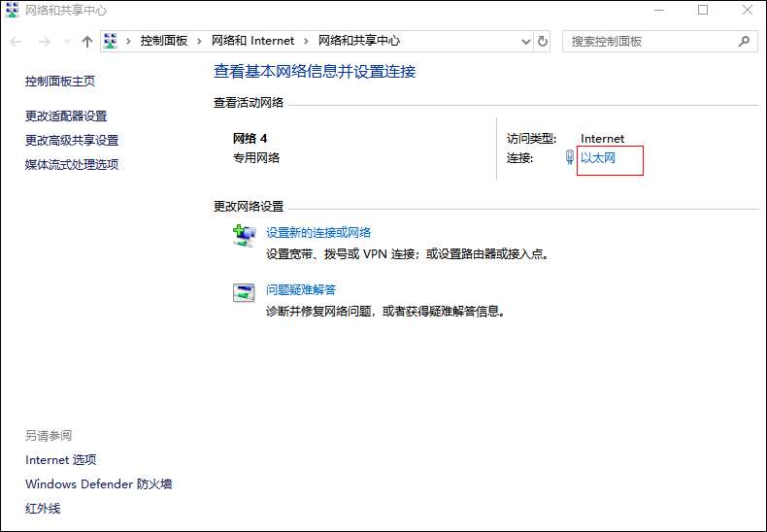The height and width of the screenshot is (532, 767).
Task: Minimize the 网络和共享中心 window
Action: tap(658, 10)
